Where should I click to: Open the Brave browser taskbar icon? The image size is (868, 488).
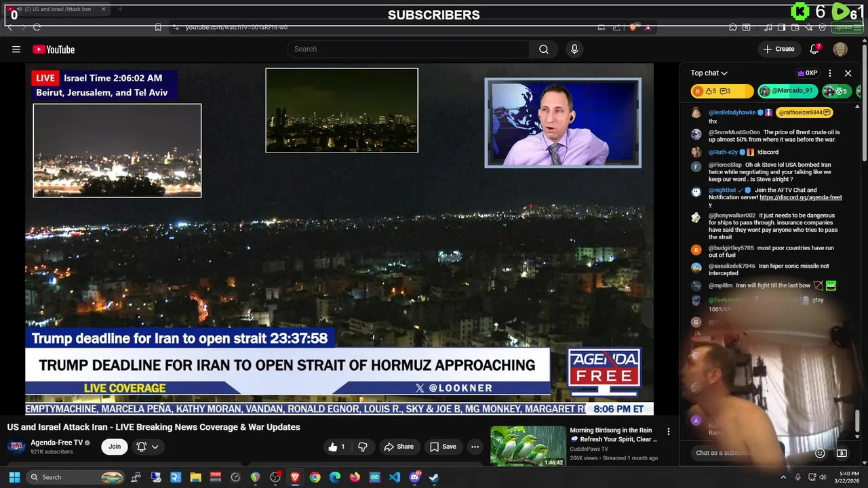click(295, 477)
